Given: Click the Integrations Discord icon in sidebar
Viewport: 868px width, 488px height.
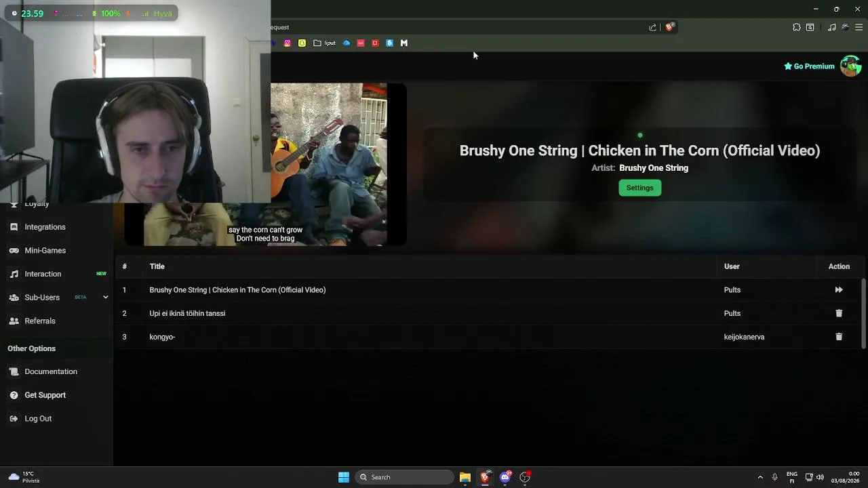Looking at the screenshot, I should 14,227.
